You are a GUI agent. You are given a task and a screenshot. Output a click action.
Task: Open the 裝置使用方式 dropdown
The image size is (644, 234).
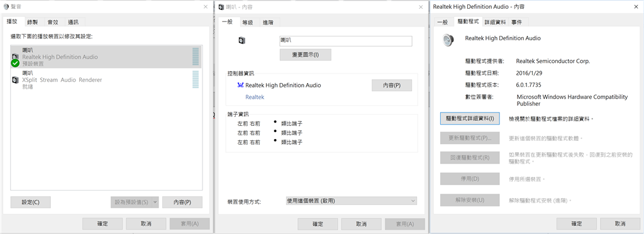[351, 201]
